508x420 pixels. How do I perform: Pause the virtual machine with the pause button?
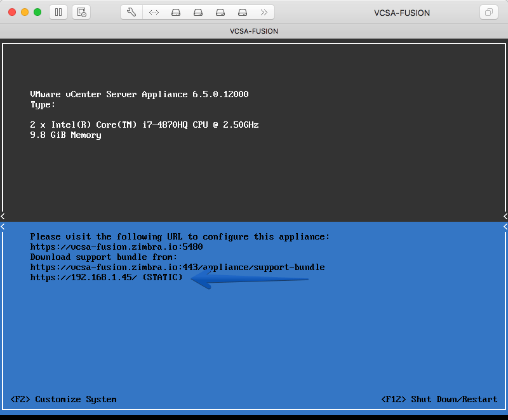click(x=58, y=12)
